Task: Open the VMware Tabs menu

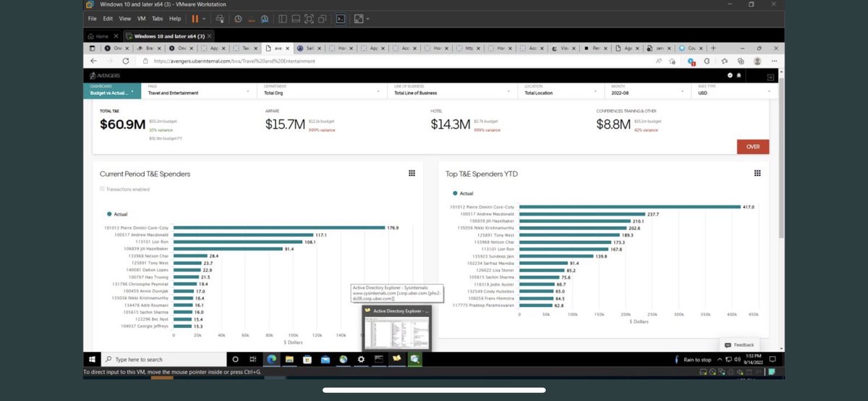Action: tap(158, 18)
